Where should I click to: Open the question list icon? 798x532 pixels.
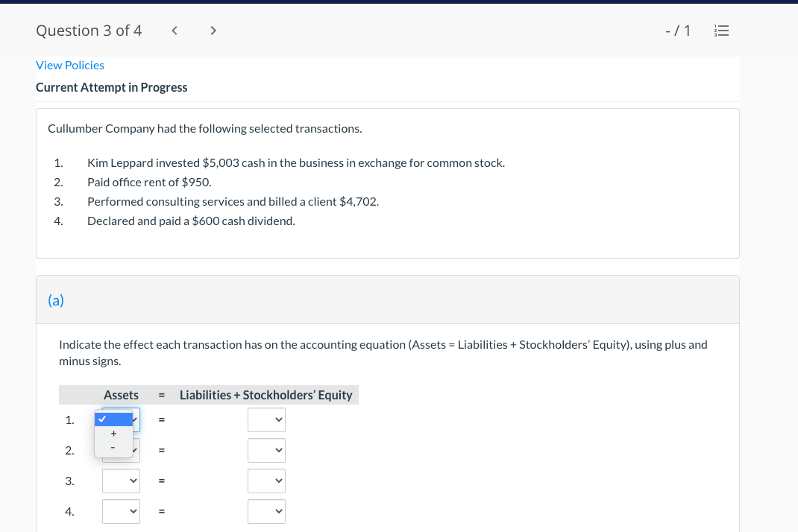722,31
